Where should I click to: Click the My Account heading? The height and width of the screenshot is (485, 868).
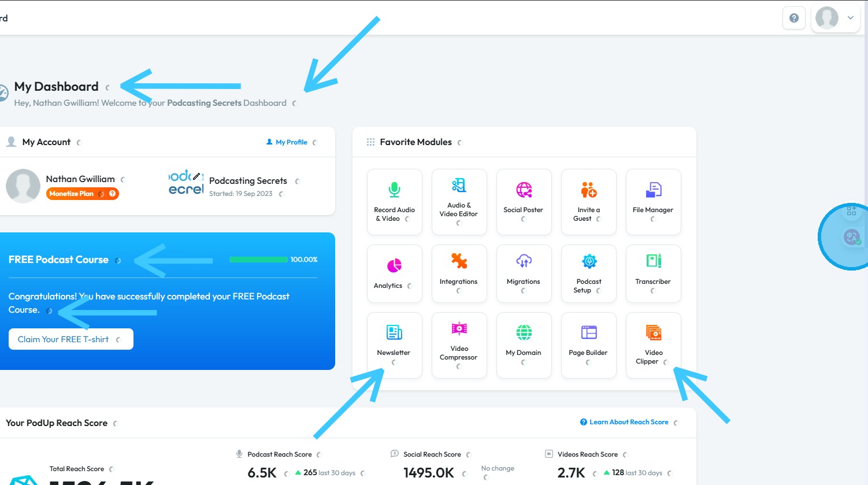[46, 142]
